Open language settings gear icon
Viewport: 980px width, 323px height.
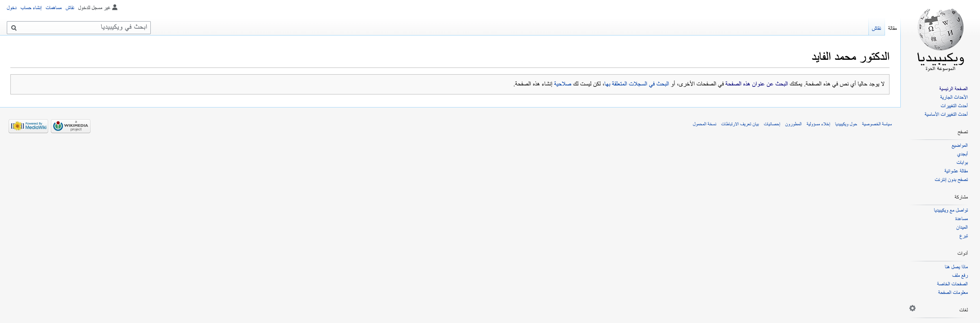912,308
